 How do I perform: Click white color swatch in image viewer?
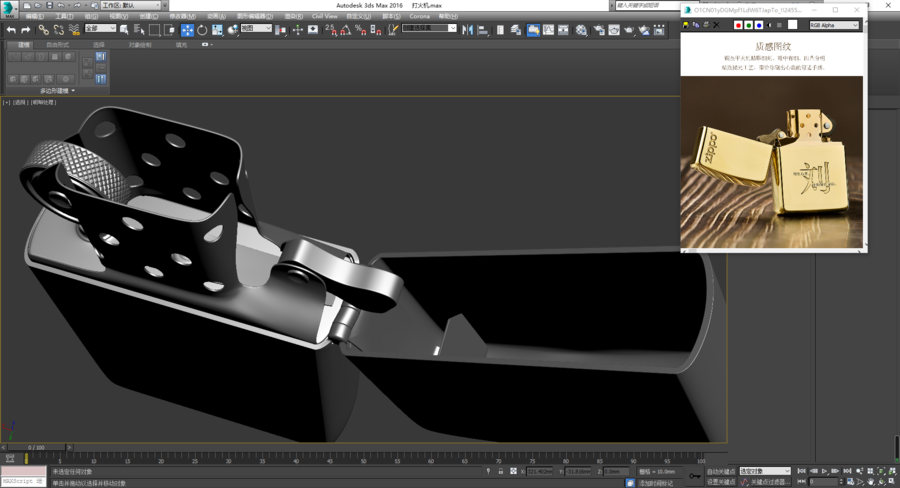[x=792, y=25]
